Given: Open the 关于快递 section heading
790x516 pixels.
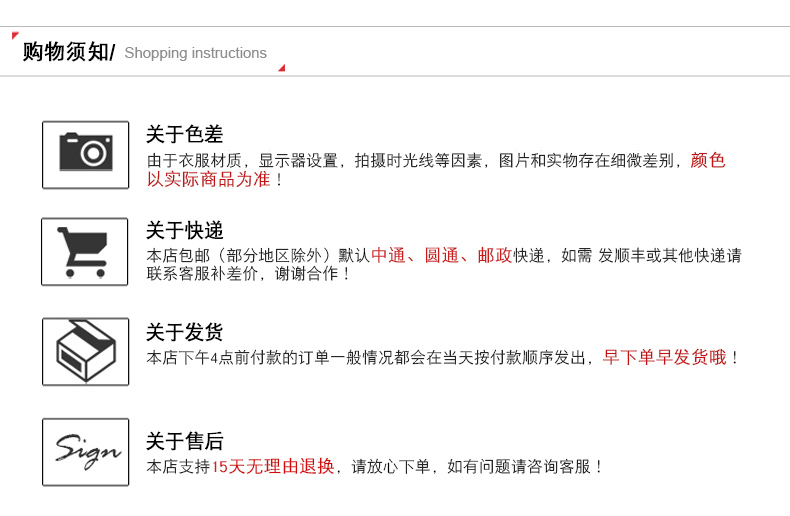Looking at the screenshot, I should pos(184,231).
